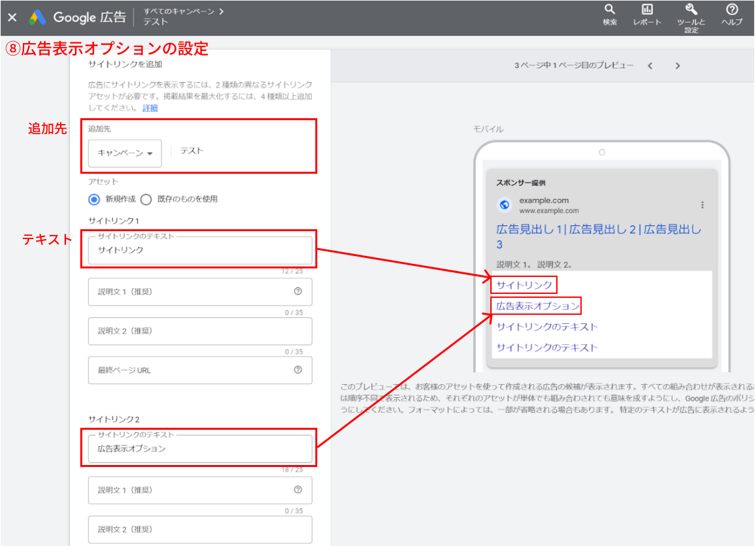The image size is (756, 546).
Task: Click the sitelink 1 text field containing サイトリンク
Action: pyautogui.click(x=200, y=250)
